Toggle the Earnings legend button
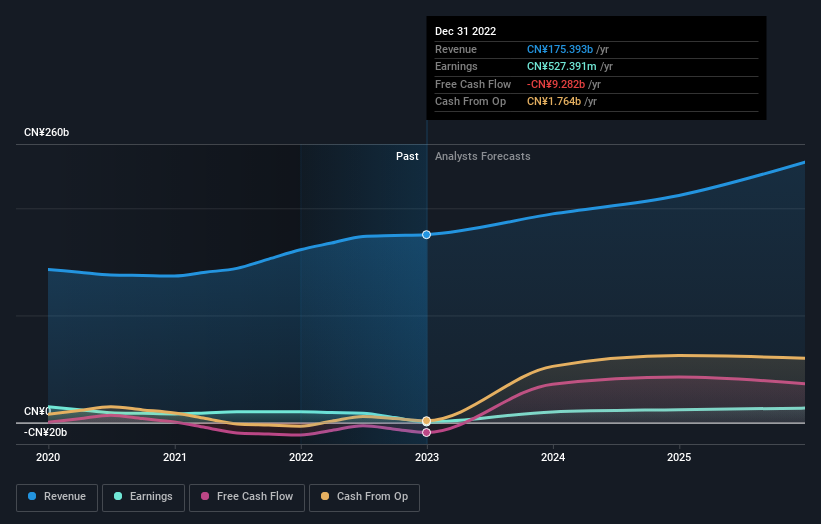 tap(143, 497)
